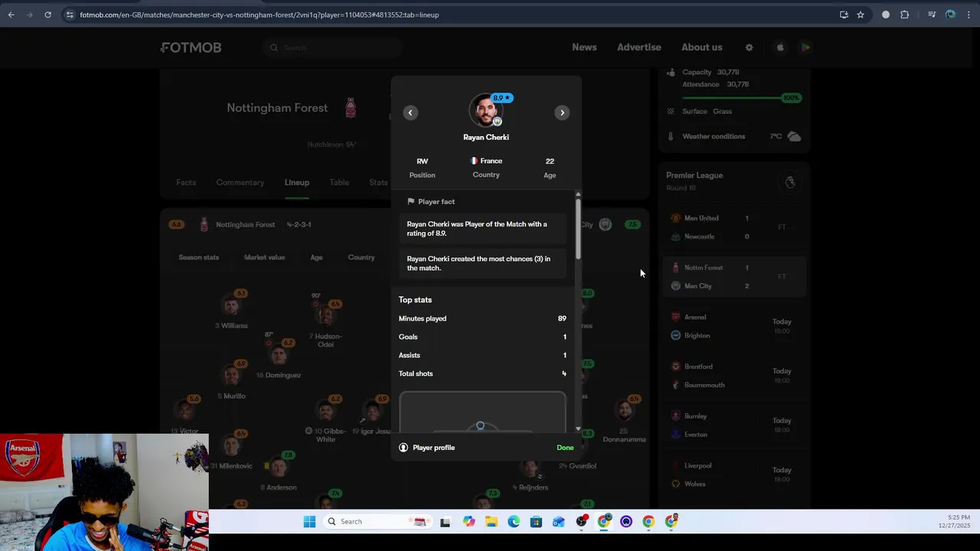Viewport: 980px width, 551px height.
Task: Open OBS Studio from taskbar
Action: 626,522
